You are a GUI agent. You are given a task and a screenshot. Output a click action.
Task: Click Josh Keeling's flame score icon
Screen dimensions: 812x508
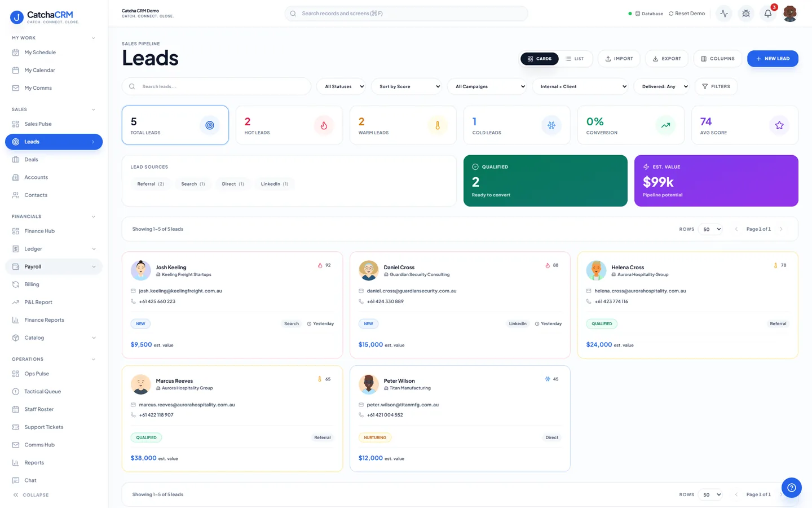point(320,265)
